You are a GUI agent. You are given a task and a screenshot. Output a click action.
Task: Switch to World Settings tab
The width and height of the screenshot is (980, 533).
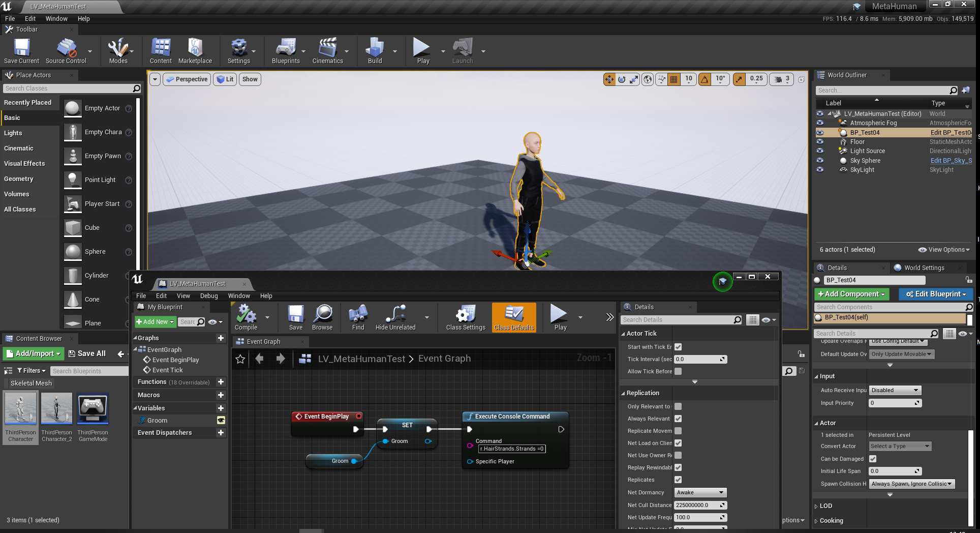(x=924, y=268)
